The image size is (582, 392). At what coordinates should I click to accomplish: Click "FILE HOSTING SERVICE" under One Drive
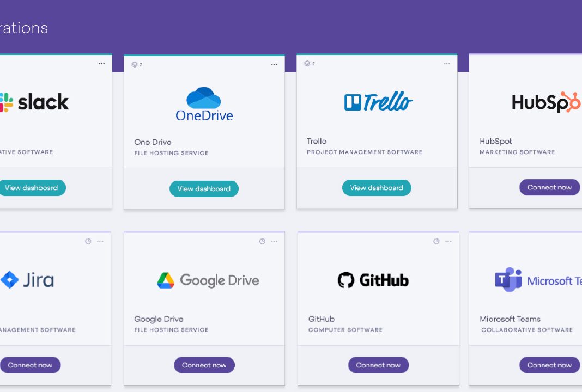(x=171, y=153)
